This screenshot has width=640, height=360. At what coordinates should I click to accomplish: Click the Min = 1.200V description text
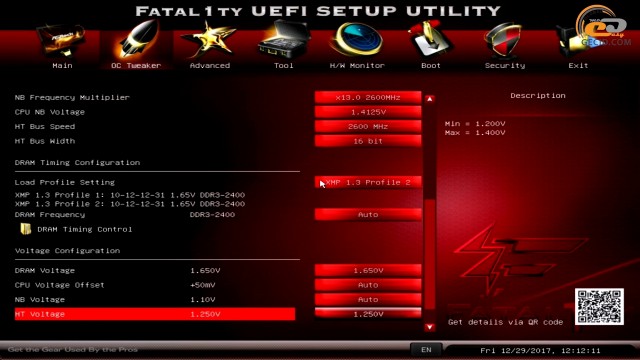[x=475, y=123]
